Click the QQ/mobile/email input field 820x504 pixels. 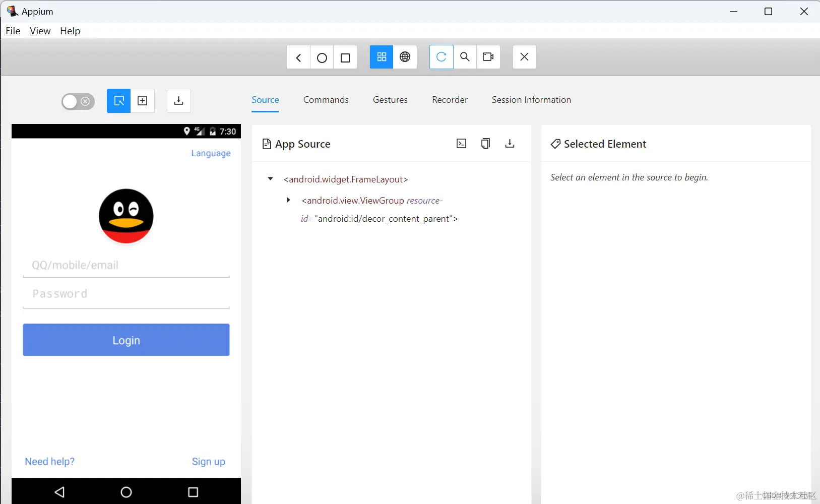(126, 266)
